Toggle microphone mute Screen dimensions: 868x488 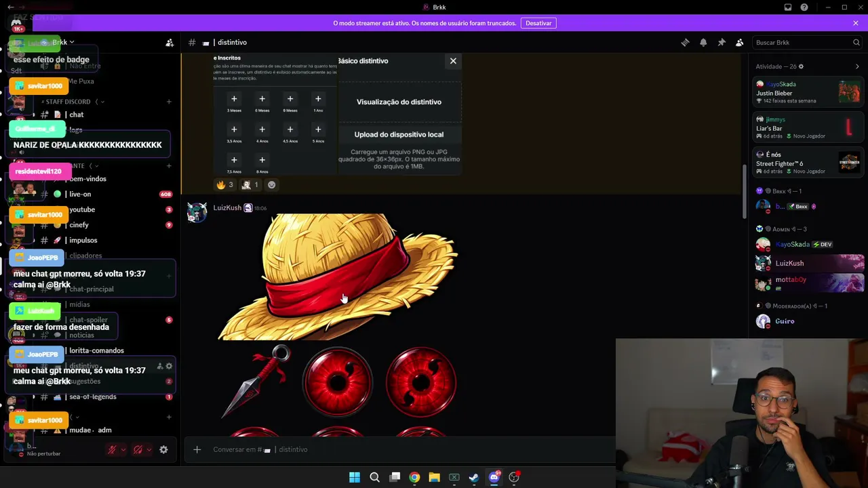tap(112, 449)
